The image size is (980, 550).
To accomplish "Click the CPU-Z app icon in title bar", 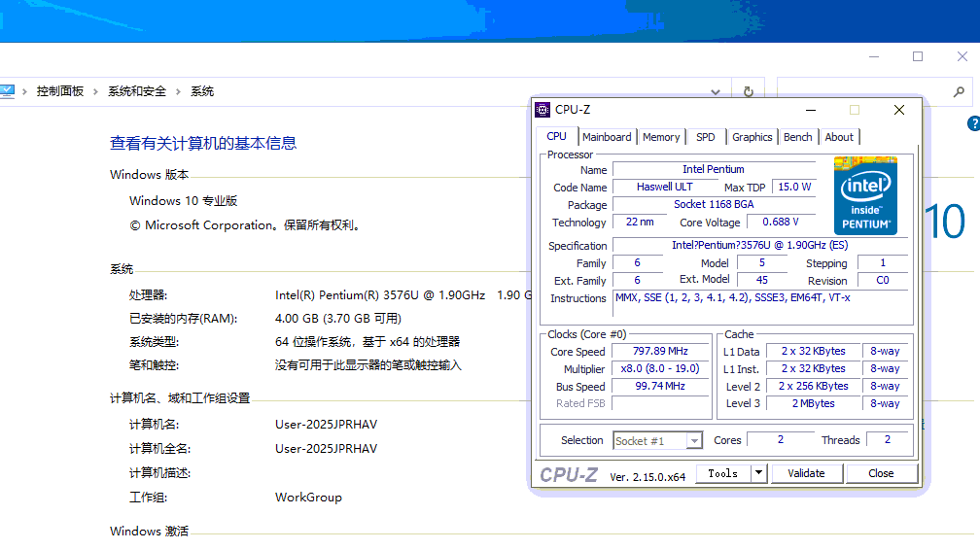I will coord(542,110).
